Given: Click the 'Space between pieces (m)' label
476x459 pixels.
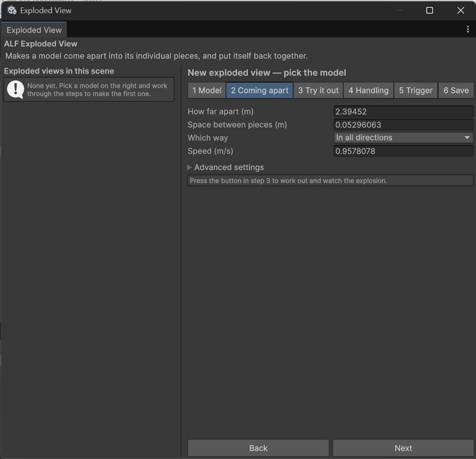Looking at the screenshot, I should (x=237, y=125).
